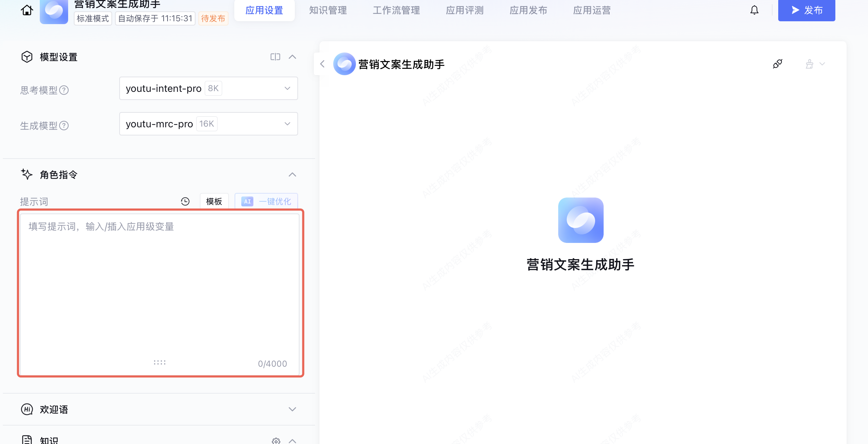The width and height of the screenshot is (868, 444).
Task: Open the youtu-mrc-pro model dropdown
Action: [x=208, y=124]
